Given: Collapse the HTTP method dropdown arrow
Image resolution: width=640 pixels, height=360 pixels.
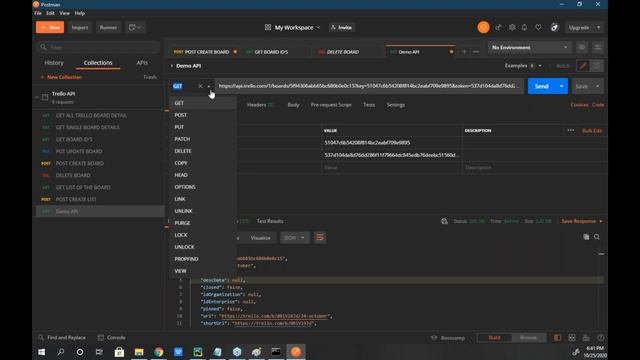Looking at the screenshot, I should coord(209,86).
